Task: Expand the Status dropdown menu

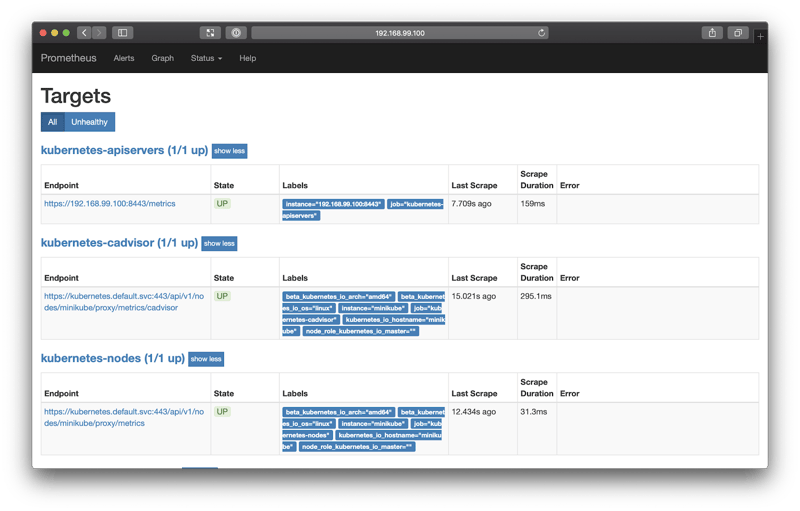Action: click(206, 58)
